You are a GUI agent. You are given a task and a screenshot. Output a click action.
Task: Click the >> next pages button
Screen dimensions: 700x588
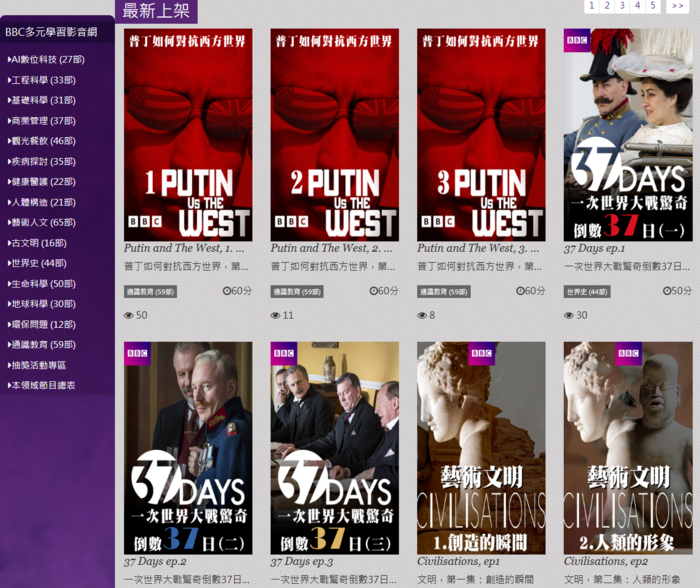pos(678,6)
